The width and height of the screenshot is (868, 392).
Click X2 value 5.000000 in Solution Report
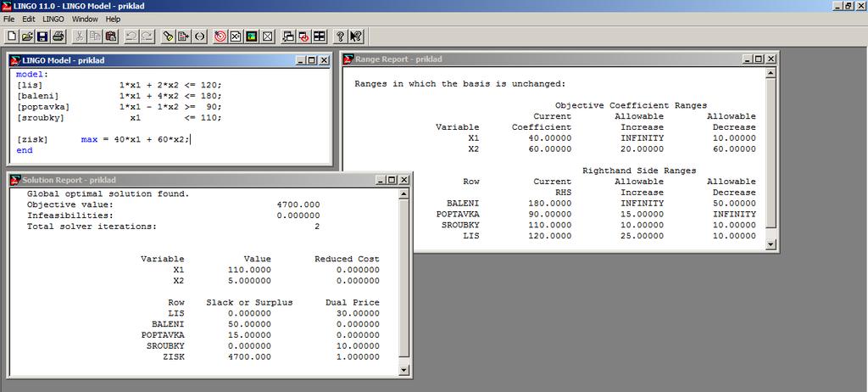pos(250,281)
